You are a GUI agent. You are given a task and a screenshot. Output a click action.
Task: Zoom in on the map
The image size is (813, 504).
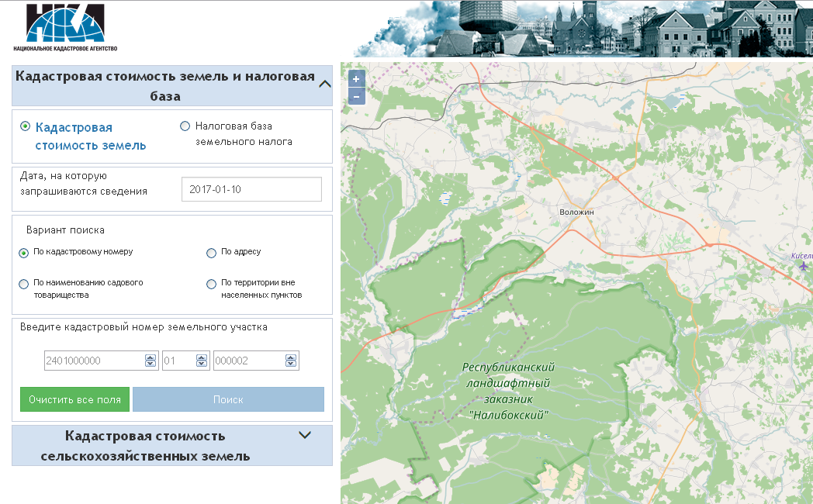tap(356, 79)
